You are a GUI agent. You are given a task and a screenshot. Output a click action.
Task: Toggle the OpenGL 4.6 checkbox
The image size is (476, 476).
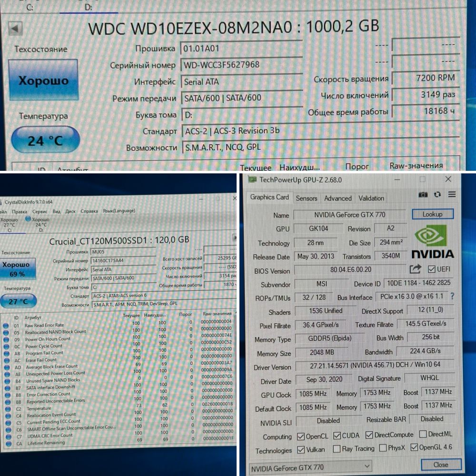coord(414,447)
